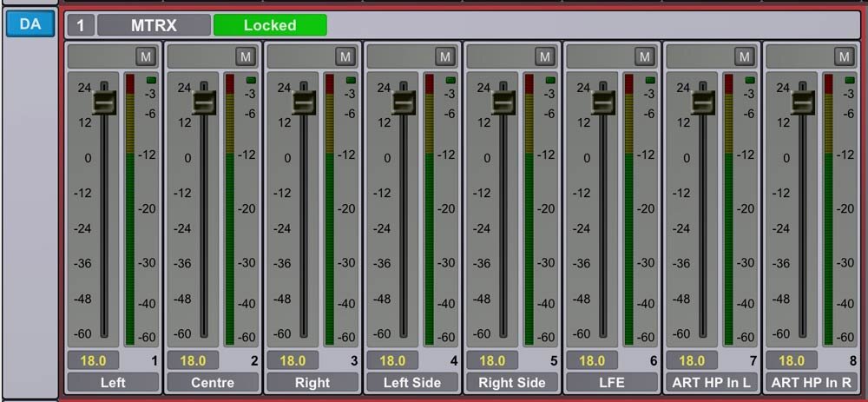Click the ART HP In L fader handle
868x402 pixels.
click(703, 103)
